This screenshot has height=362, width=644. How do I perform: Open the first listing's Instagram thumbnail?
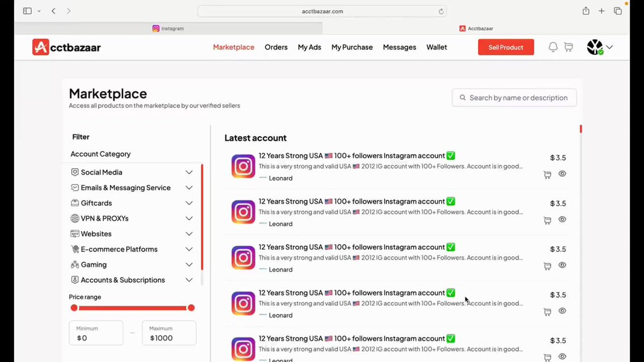pos(243,166)
